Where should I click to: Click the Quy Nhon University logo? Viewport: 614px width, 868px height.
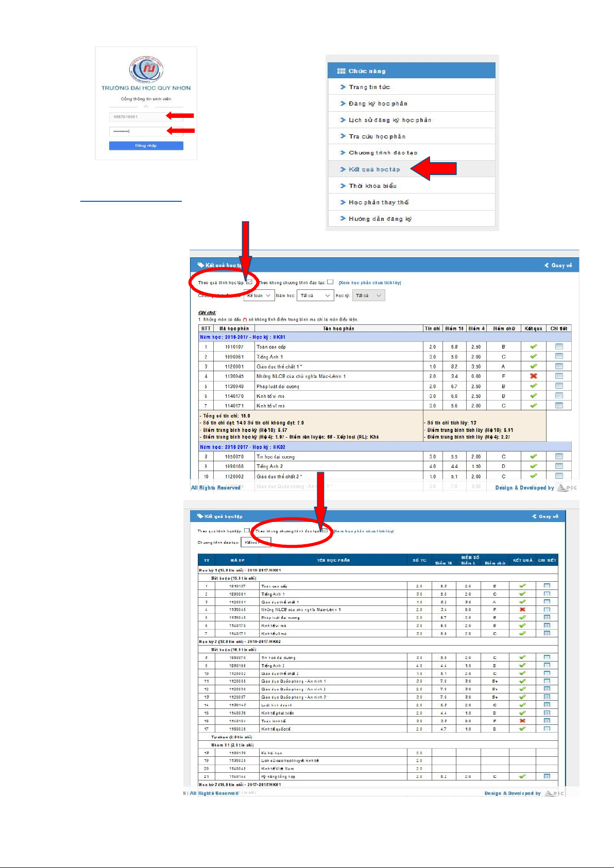(146, 70)
